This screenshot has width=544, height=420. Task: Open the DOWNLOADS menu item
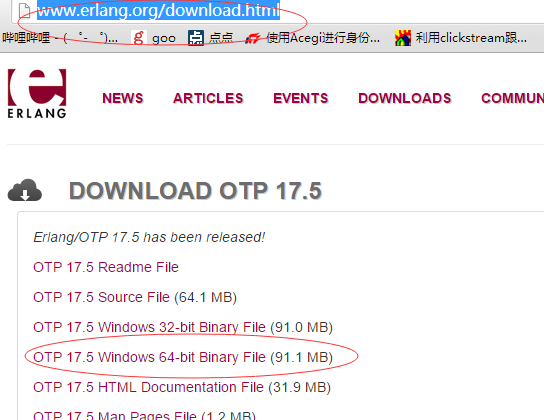tap(405, 98)
